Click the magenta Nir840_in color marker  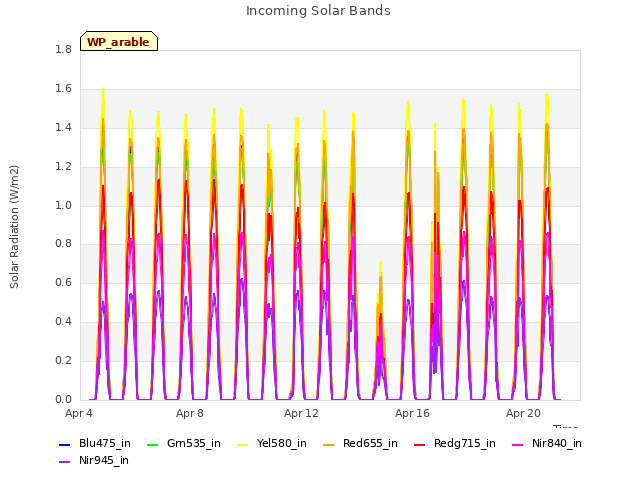(518, 444)
